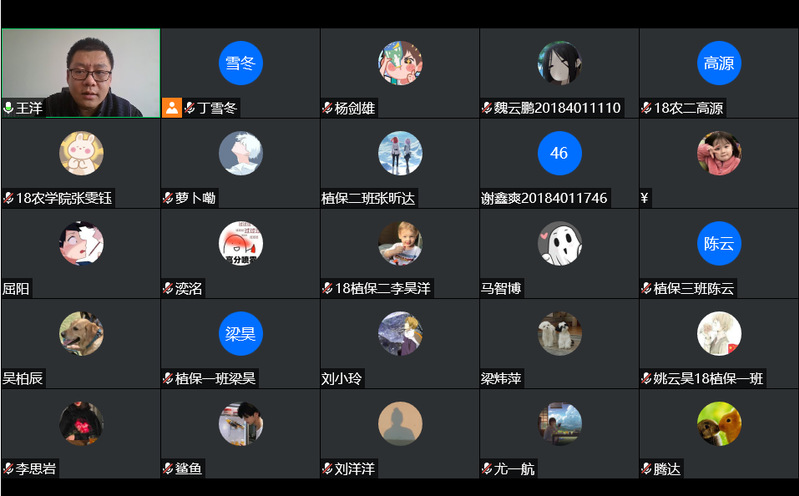The height and width of the screenshot is (496, 799).
Task: Click muted mic icon beside 植保三班陈云
Action: click(646, 289)
